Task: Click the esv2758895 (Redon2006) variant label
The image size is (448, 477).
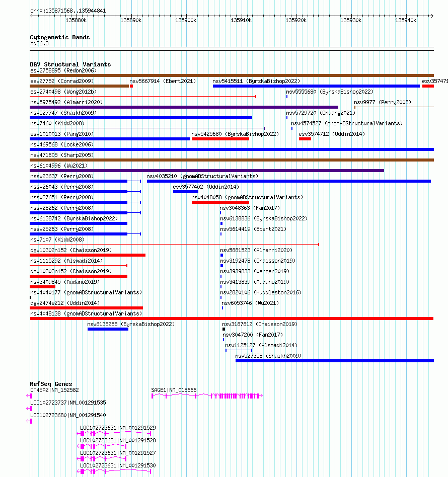Action: 63,70
